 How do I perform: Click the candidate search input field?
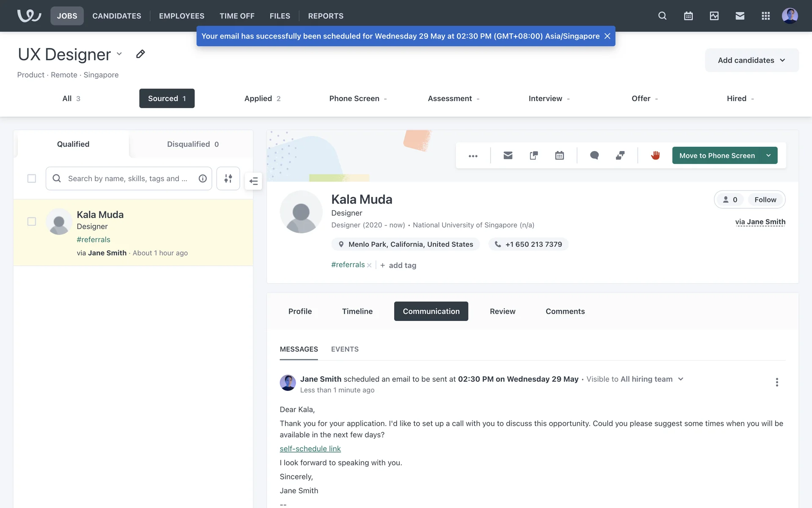[x=127, y=179]
